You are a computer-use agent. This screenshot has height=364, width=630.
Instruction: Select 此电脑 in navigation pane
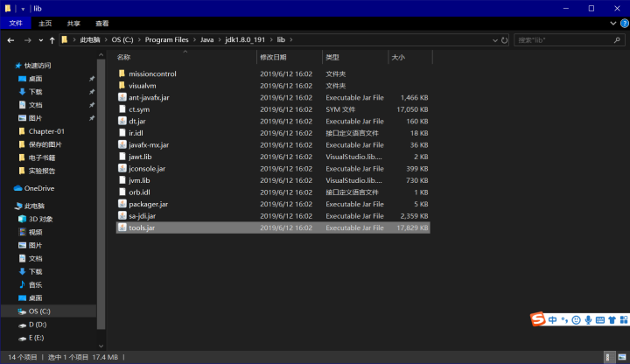(x=34, y=206)
